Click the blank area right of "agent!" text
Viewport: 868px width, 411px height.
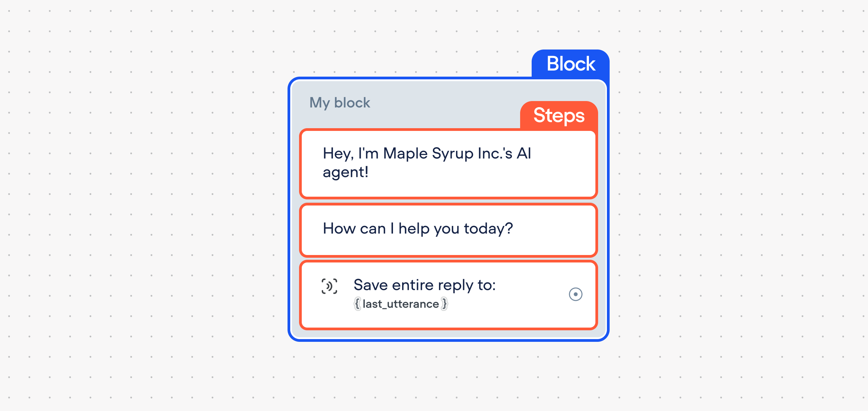(475, 172)
